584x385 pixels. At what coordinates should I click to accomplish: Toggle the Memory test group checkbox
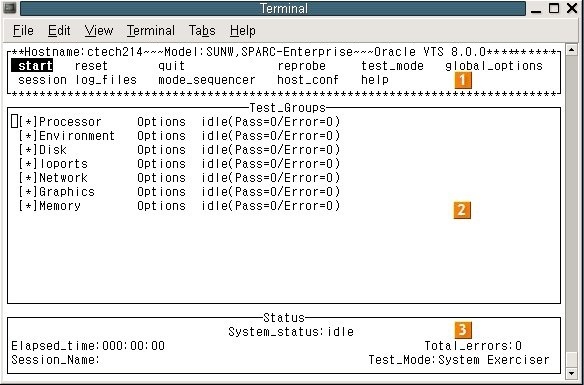coord(28,206)
